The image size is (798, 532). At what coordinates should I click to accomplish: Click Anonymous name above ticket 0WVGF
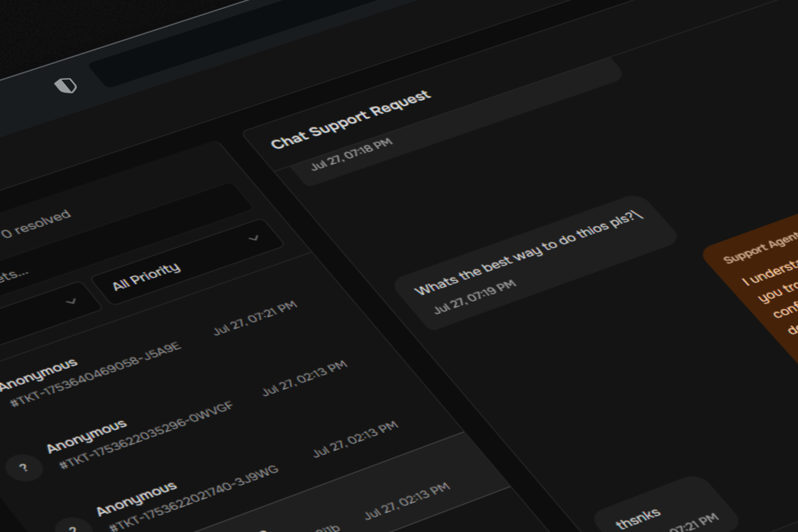click(x=86, y=436)
